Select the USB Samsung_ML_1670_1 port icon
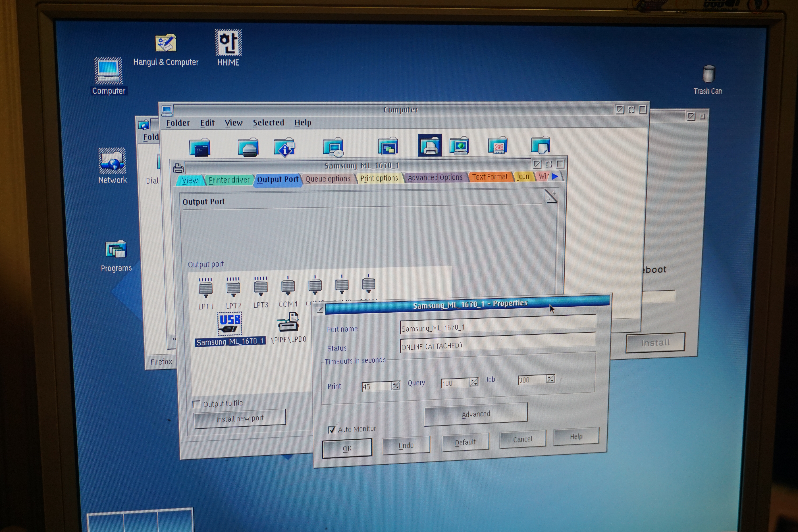 230,324
